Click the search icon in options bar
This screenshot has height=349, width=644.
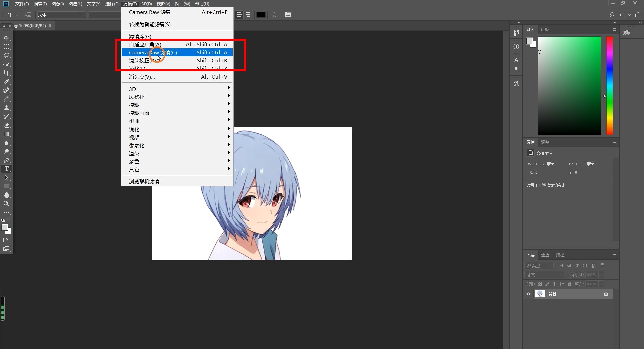[x=612, y=15]
